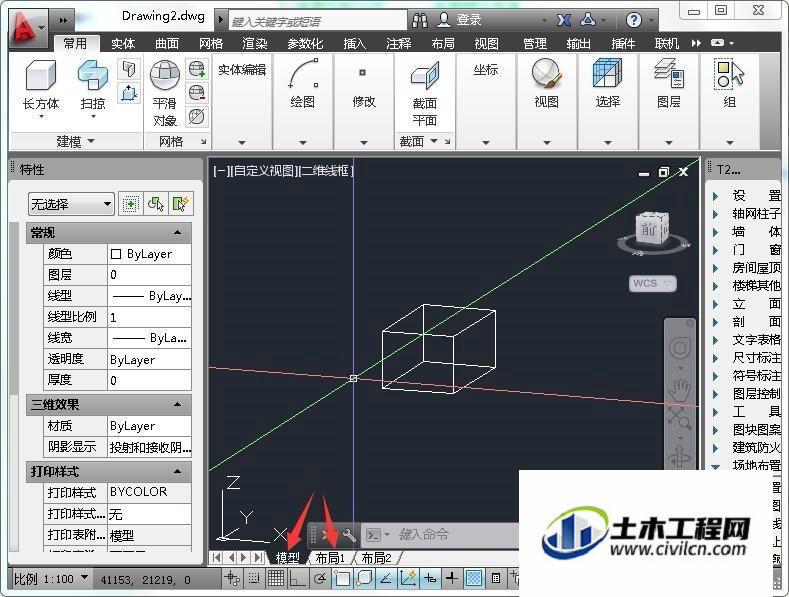Click the Pan hand icon on navigation bar
Viewport: 789px width, 597px height.
point(680,390)
